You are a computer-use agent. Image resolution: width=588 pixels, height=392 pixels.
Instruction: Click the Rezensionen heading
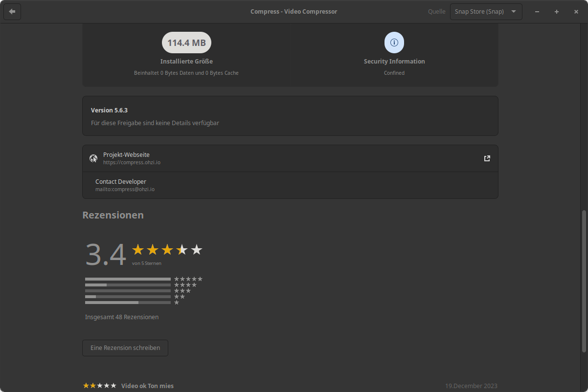tap(113, 215)
